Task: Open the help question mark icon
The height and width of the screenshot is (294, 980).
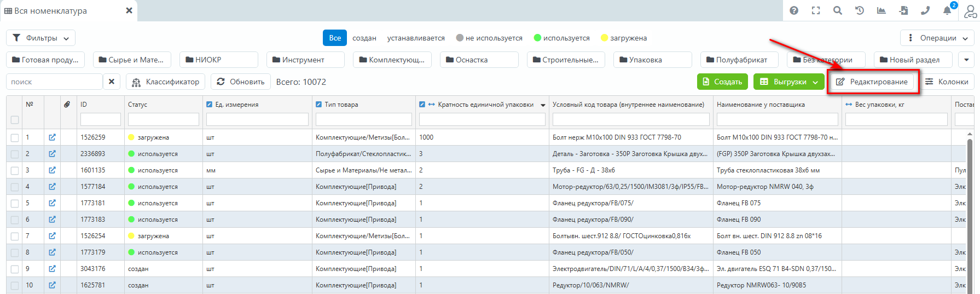Action: (x=794, y=10)
